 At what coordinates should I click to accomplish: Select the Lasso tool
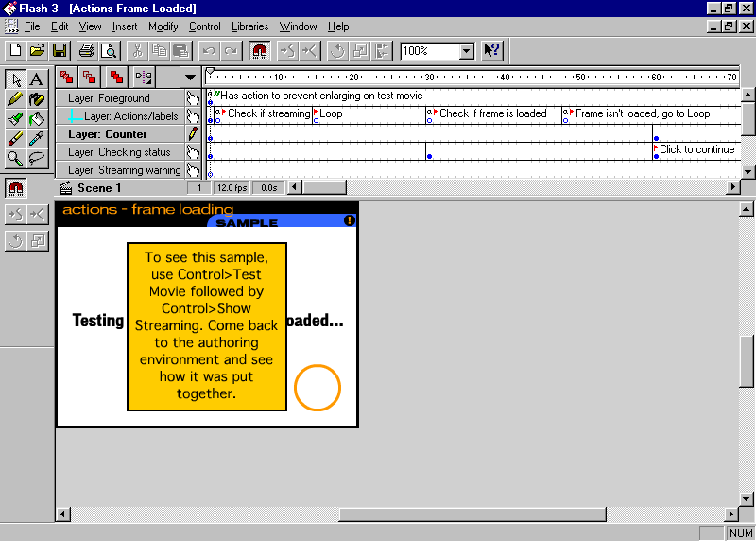coord(37,158)
